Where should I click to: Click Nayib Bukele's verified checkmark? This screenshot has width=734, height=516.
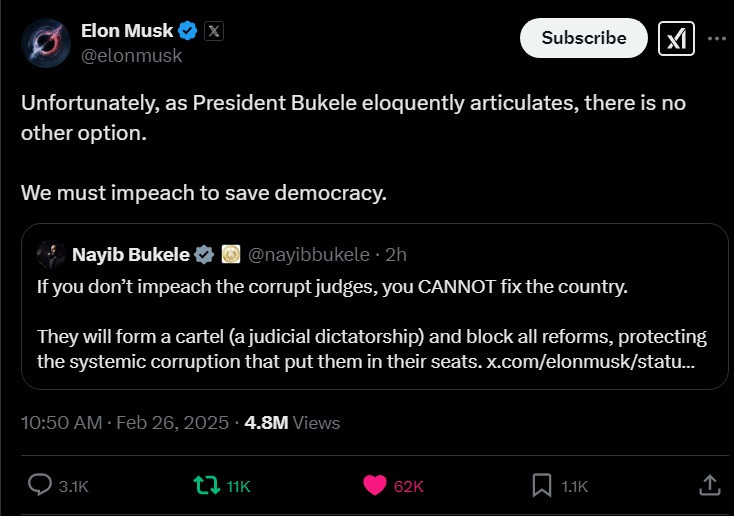204,255
